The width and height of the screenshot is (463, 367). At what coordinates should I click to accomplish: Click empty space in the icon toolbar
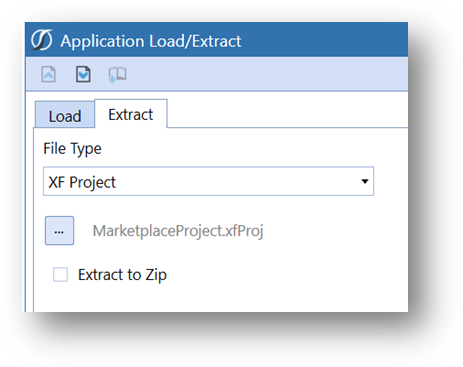click(267, 74)
